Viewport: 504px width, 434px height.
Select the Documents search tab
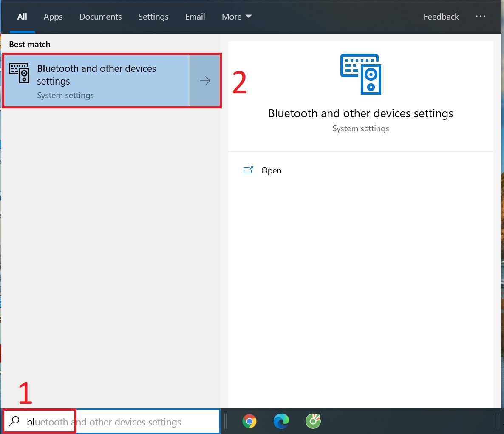(x=100, y=17)
